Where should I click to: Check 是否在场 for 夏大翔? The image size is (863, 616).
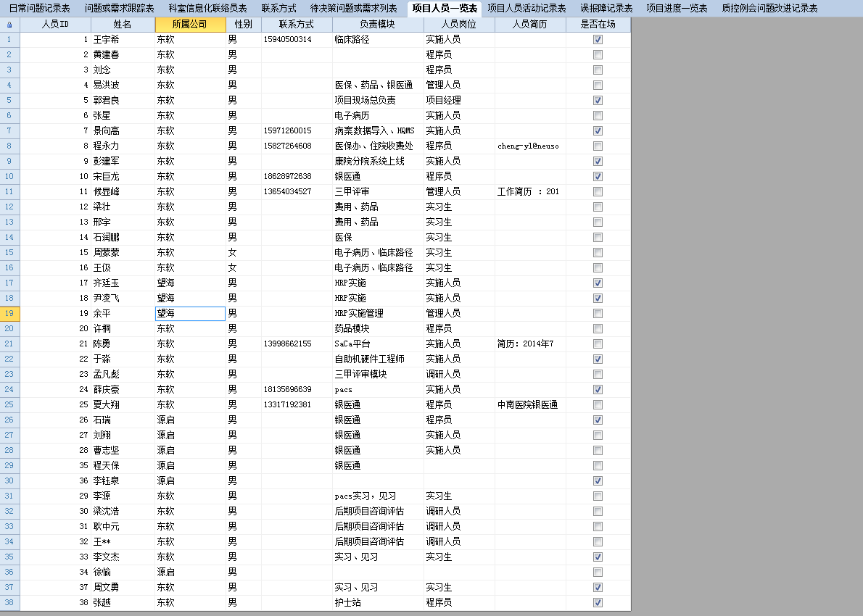click(x=598, y=405)
